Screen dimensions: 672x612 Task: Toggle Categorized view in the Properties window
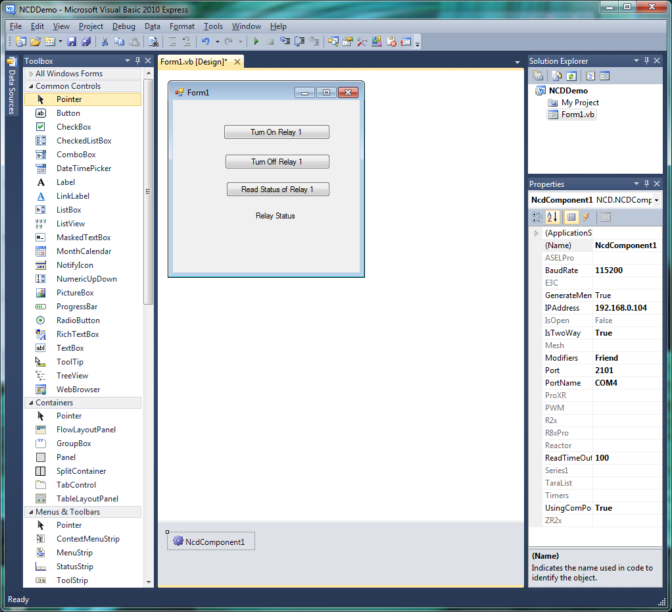[538, 217]
